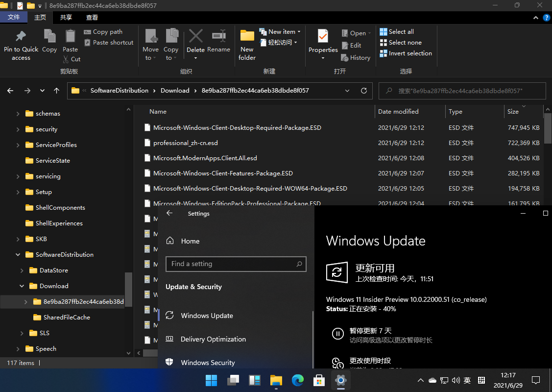
Task: Collapse the ribbon with chevron
Action: pos(535,18)
